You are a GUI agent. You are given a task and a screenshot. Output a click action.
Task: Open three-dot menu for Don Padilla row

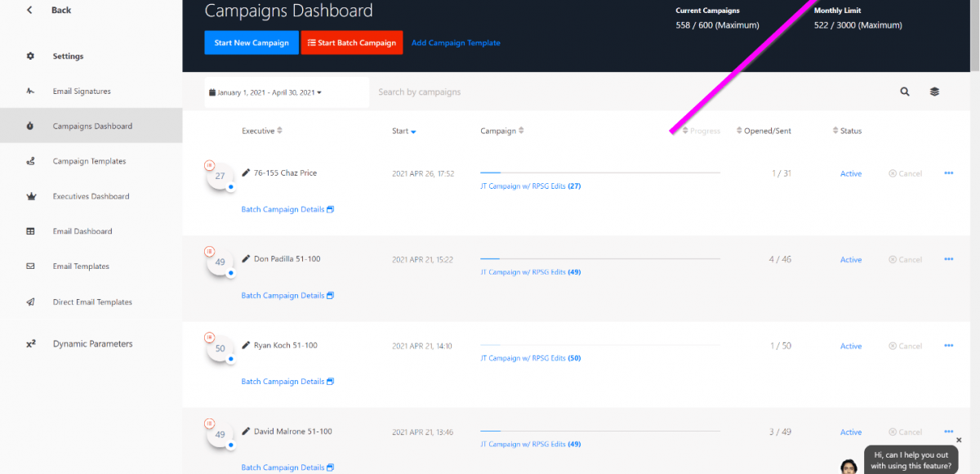[948, 259]
